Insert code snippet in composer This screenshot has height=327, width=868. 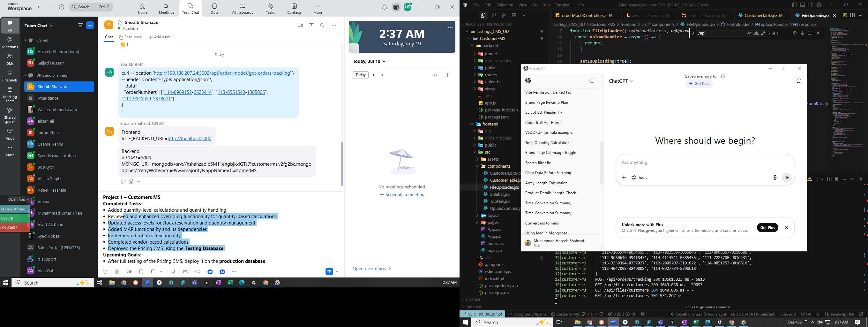(198, 272)
